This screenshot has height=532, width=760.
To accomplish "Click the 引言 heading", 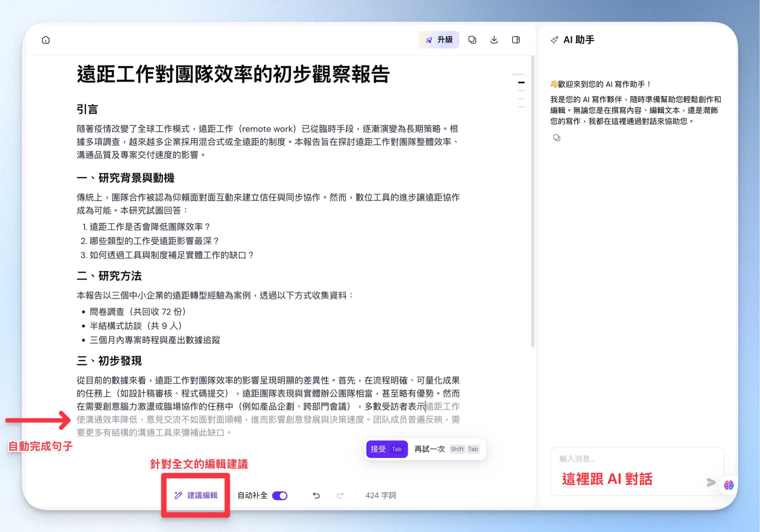I will click(x=87, y=109).
